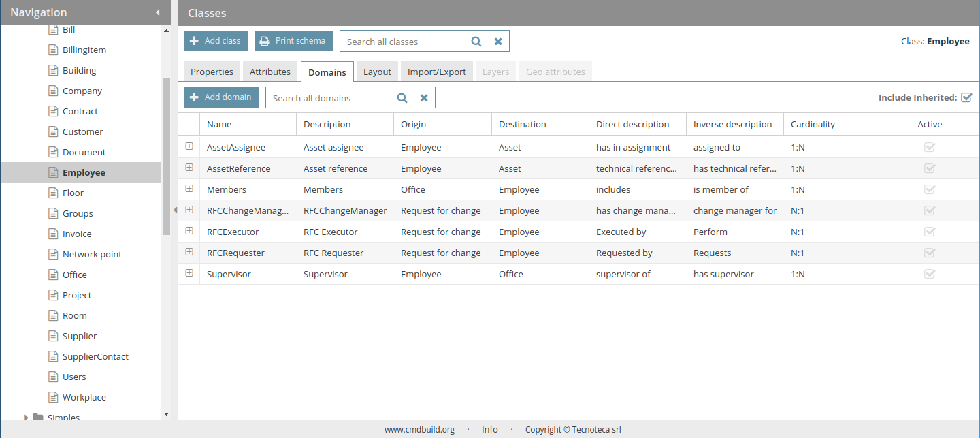Viewport: 980px width, 438px height.
Task: Expand the Simples folder in navigation
Action: [27, 417]
